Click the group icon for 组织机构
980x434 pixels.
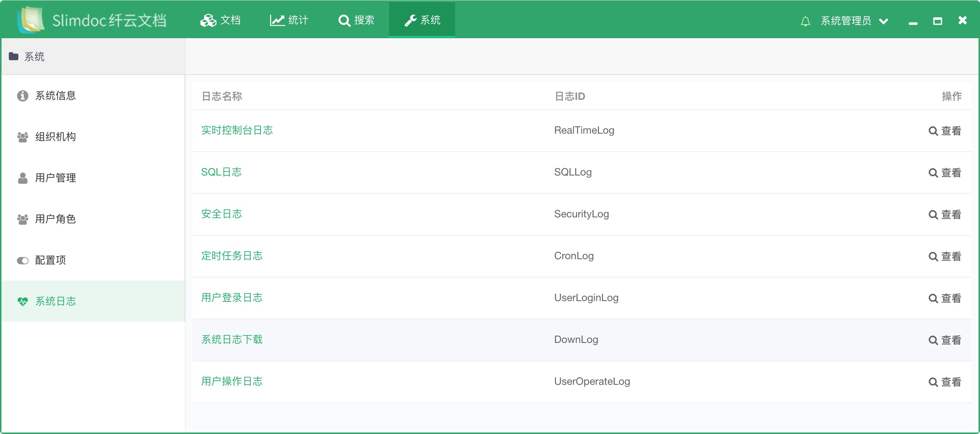(x=23, y=137)
